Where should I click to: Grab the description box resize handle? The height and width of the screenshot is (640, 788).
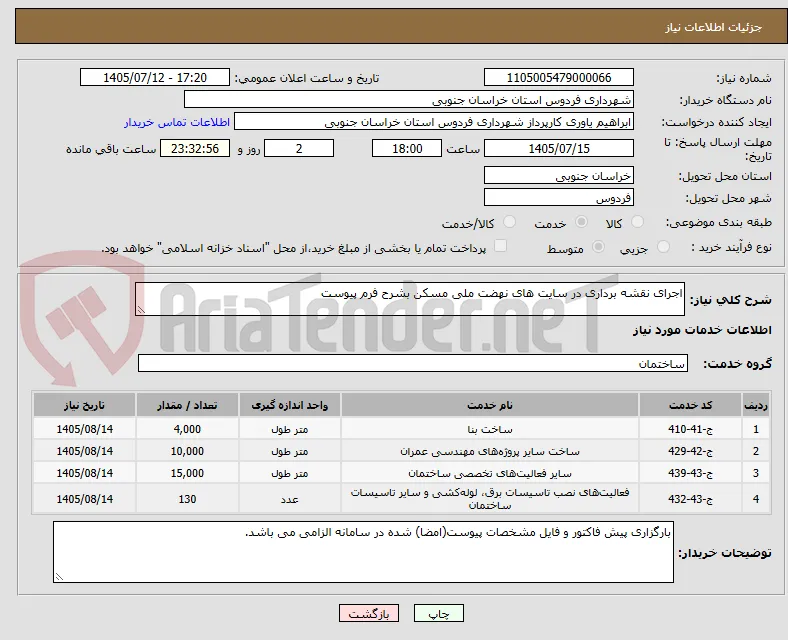pyautogui.click(x=141, y=310)
